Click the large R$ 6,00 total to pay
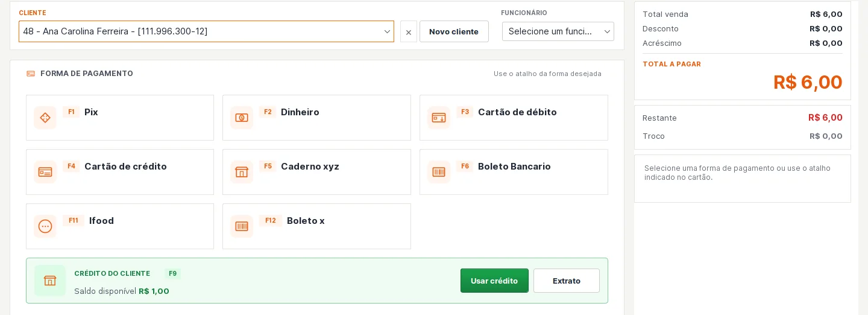Screen dimensions: 868x315 [808, 82]
